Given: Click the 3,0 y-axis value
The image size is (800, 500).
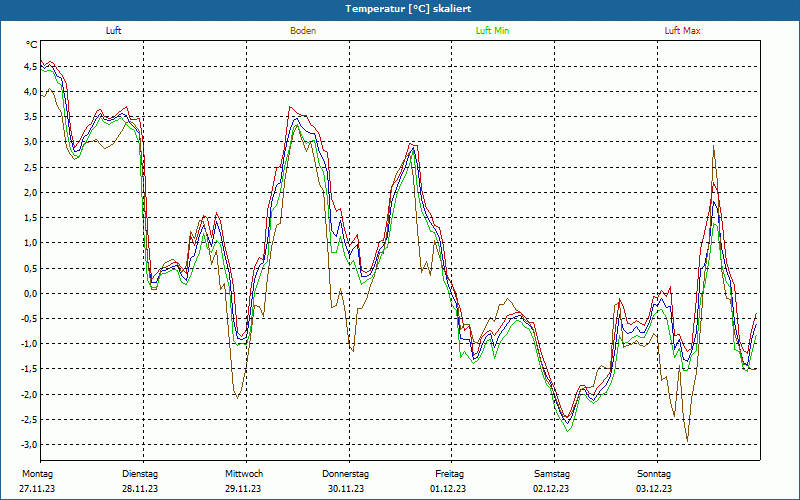Looking at the screenshot, I should pos(31,142).
